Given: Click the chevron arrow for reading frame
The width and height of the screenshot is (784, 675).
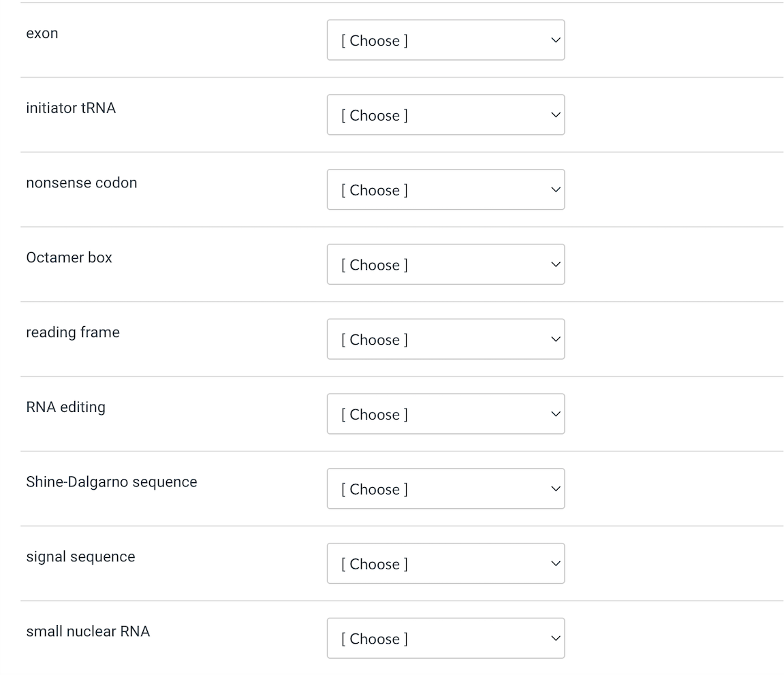Looking at the screenshot, I should [x=555, y=339].
